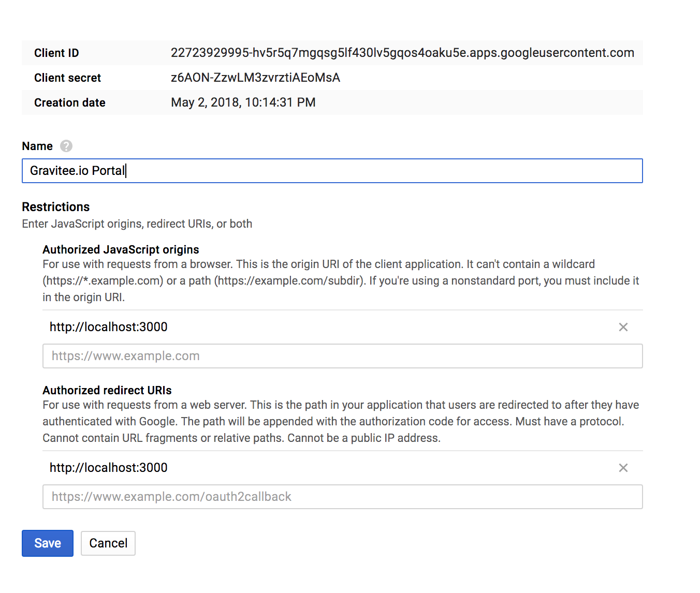
Task: Focus the Name field containing Gravitee.io Portal
Action: tap(331, 171)
